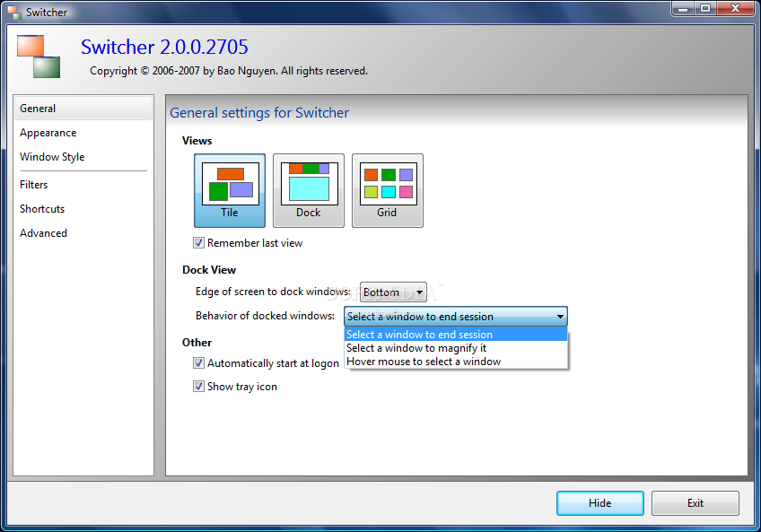Screen dimensions: 761x532
Task: Open the Window Style settings page
Action: pyautogui.click(x=83, y=157)
